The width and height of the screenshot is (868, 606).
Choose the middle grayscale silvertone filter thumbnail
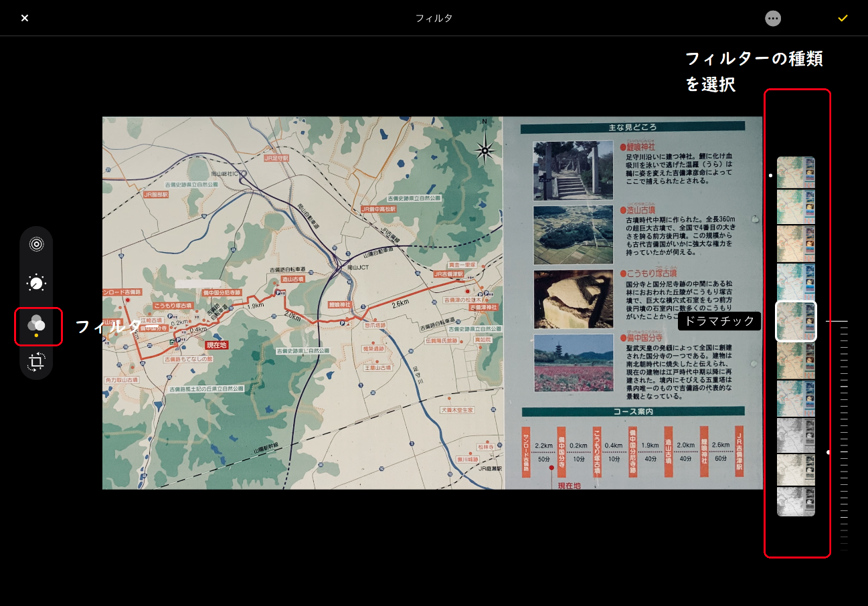pyautogui.click(x=796, y=470)
